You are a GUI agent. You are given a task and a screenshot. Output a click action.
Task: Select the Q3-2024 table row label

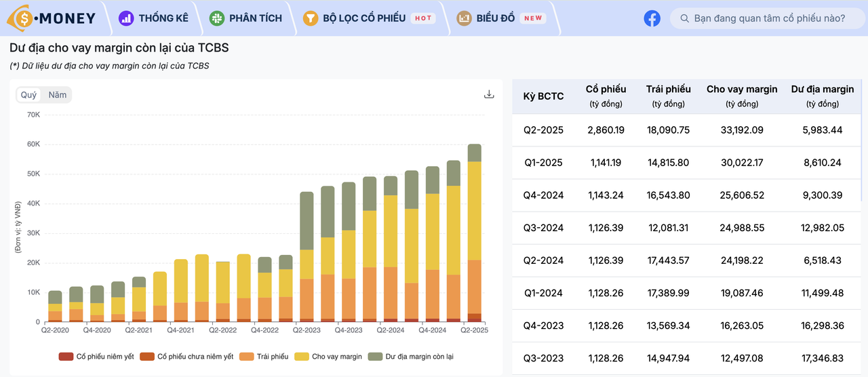point(543,228)
